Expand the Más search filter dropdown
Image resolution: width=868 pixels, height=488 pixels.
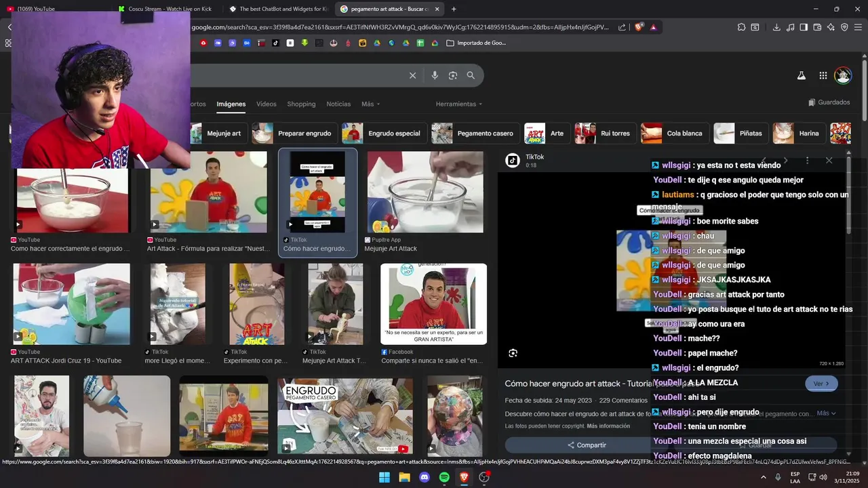pos(371,104)
